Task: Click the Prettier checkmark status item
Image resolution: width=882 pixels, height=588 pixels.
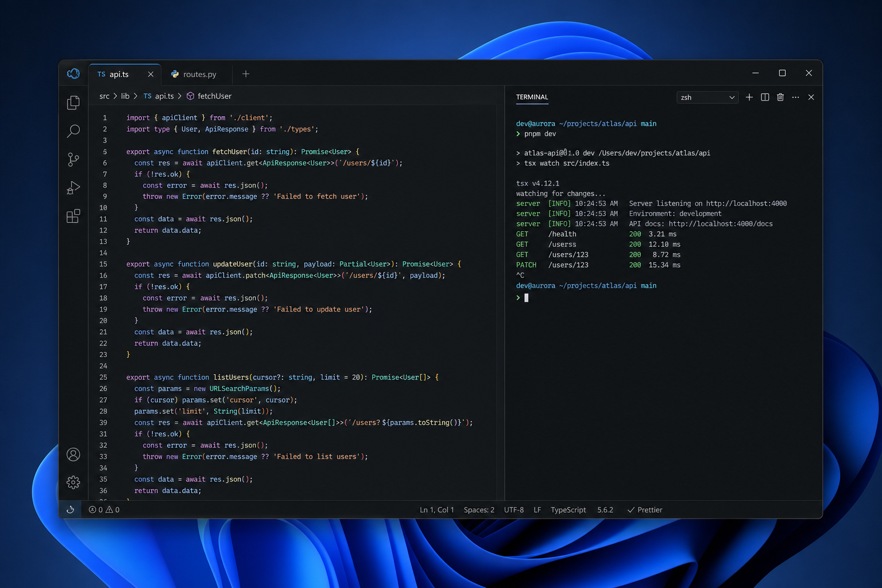Action: tap(644, 510)
